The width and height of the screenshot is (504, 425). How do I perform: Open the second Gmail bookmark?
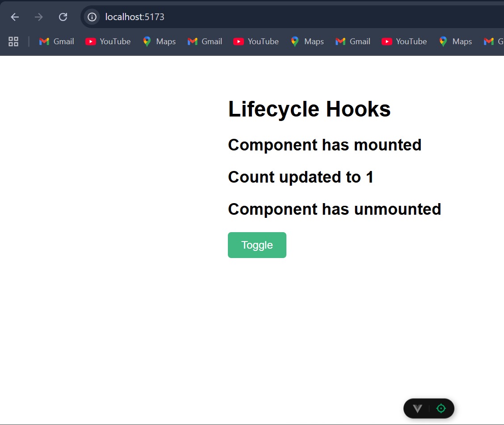point(205,41)
